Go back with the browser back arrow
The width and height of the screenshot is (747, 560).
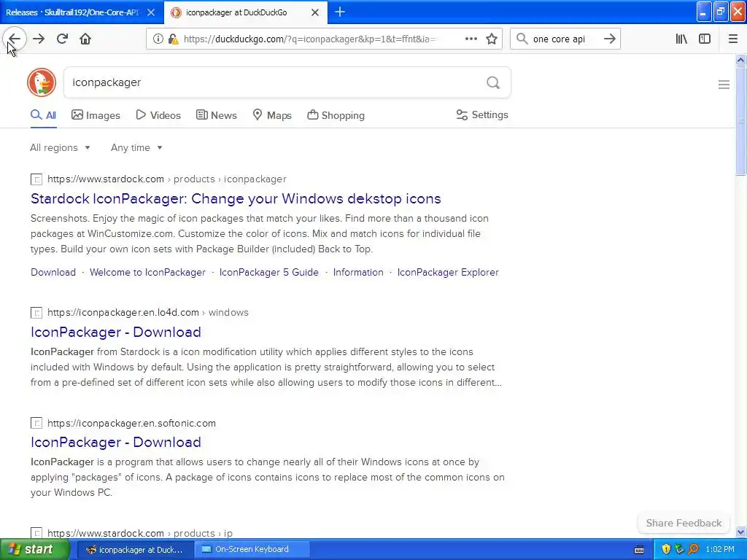coord(15,39)
